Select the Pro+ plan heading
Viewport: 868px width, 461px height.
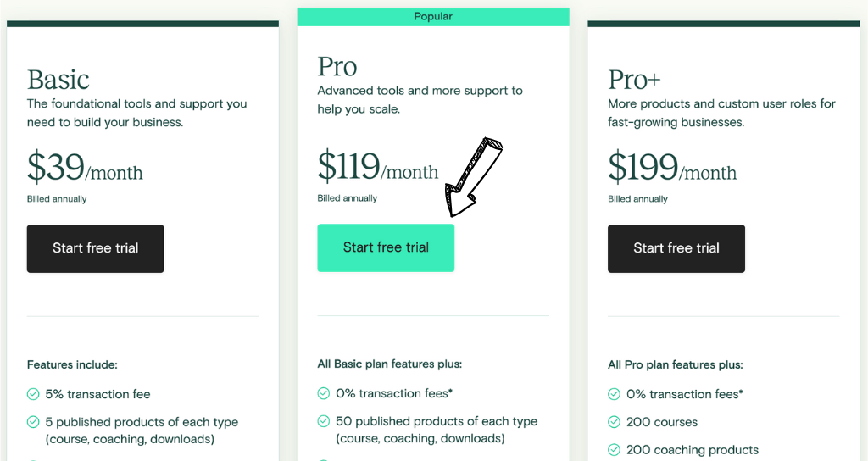[x=634, y=80]
